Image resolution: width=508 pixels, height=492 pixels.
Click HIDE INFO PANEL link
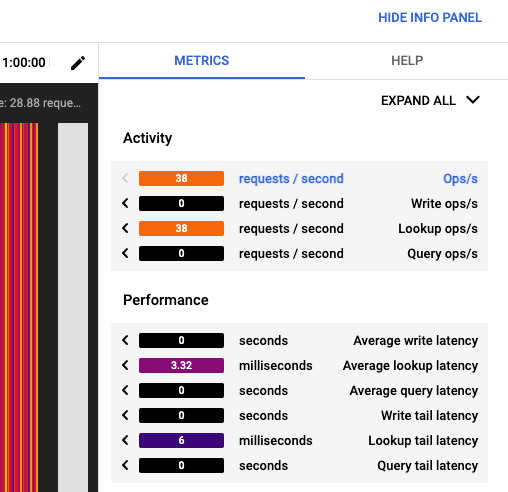(430, 18)
